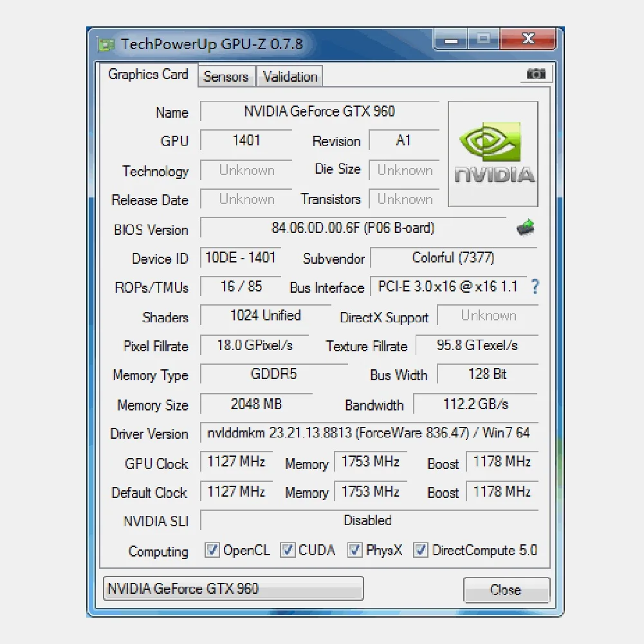Click the Default Clock row Boost 1178 MHz
This screenshot has height=644, width=644.
(x=502, y=492)
